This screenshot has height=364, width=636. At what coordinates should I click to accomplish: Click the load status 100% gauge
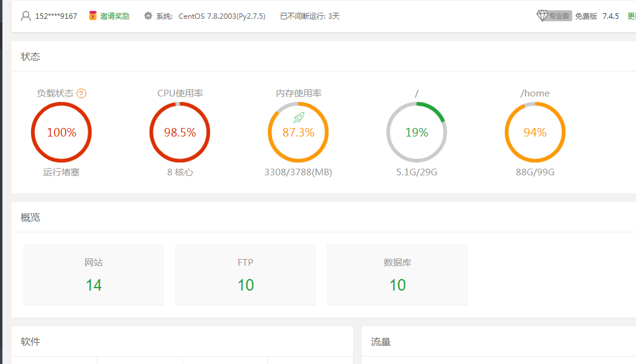coord(61,132)
